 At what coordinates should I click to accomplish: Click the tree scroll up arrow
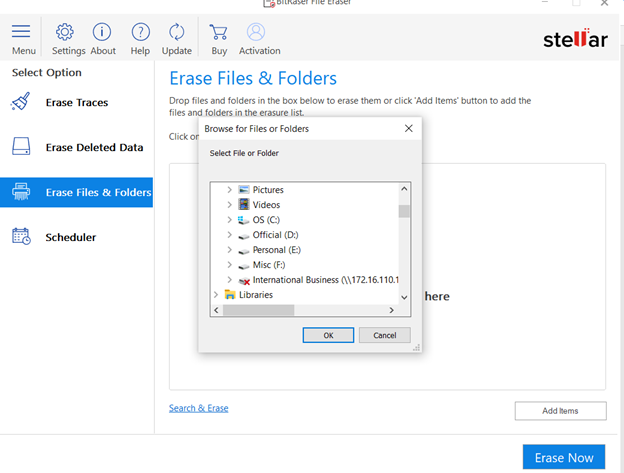point(404,189)
